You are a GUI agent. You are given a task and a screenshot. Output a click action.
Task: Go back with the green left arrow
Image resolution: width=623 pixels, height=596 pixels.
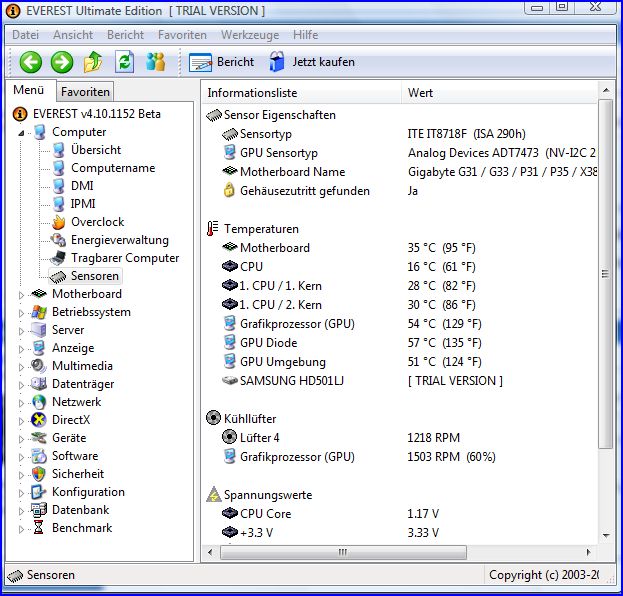pyautogui.click(x=31, y=62)
